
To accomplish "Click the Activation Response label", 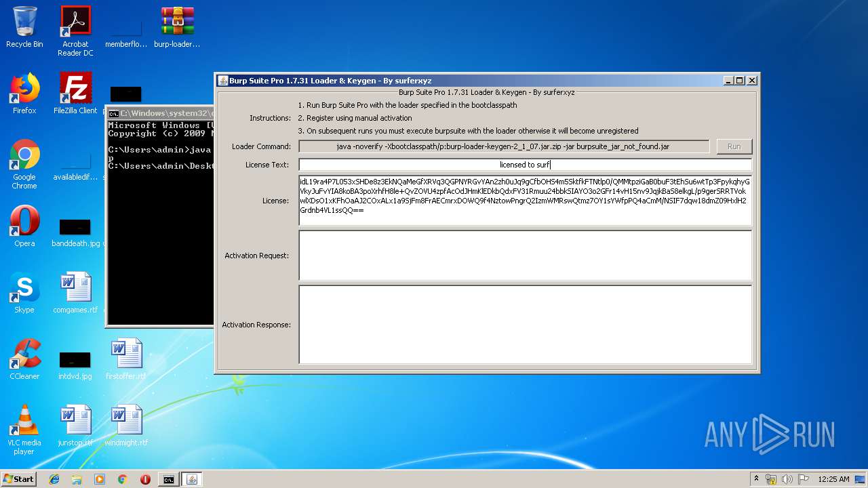I will pos(256,325).
